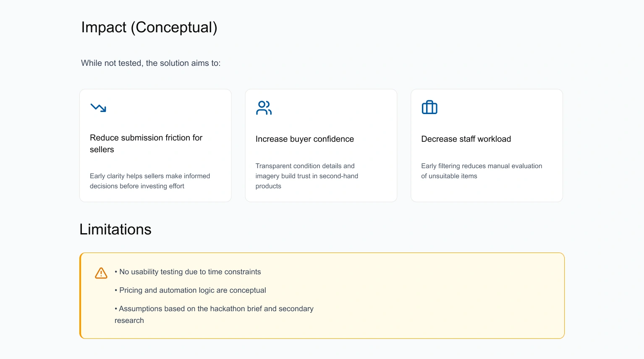Select the 'Impact (Conceptual)' heading
Screen dimensions: 644x359
click(149, 27)
